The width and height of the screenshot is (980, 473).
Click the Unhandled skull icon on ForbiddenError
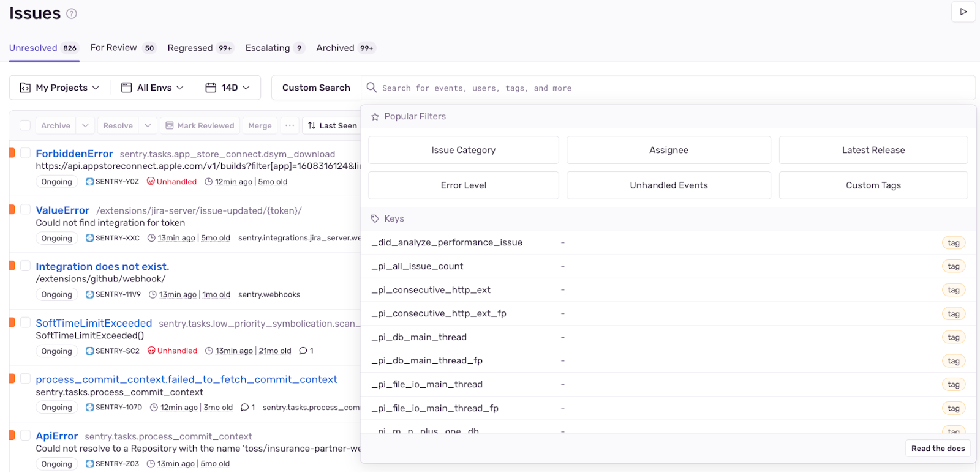point(151,182)
